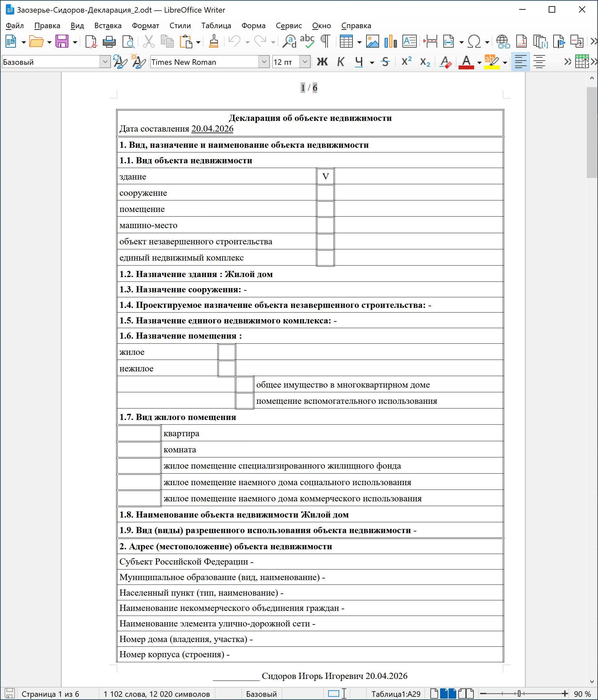Insert a chart using the chart icon
The image size is (598, 700).
click(391, 41)
